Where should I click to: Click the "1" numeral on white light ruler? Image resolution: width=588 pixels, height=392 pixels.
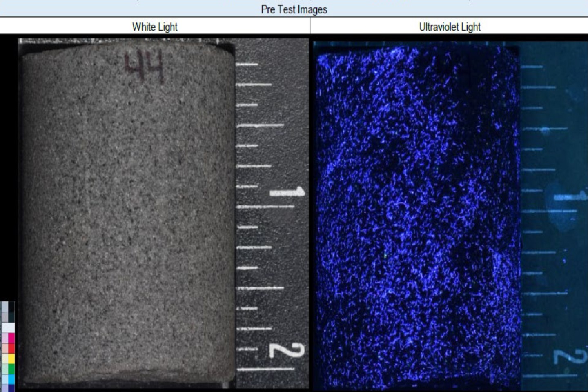(287, 192)
